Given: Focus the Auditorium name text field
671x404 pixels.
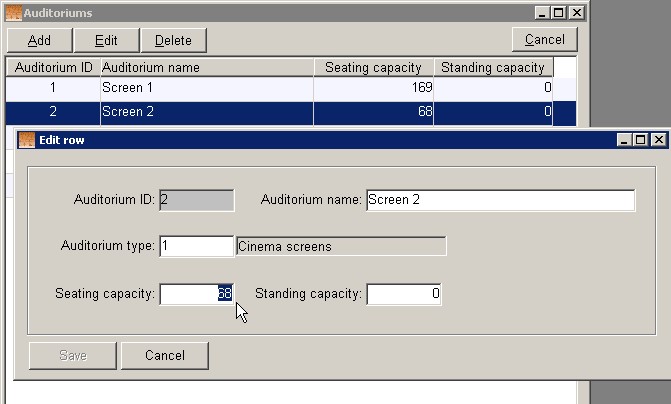Looking at the screenshot, I should pyautogui.click(x=500, y=200).
